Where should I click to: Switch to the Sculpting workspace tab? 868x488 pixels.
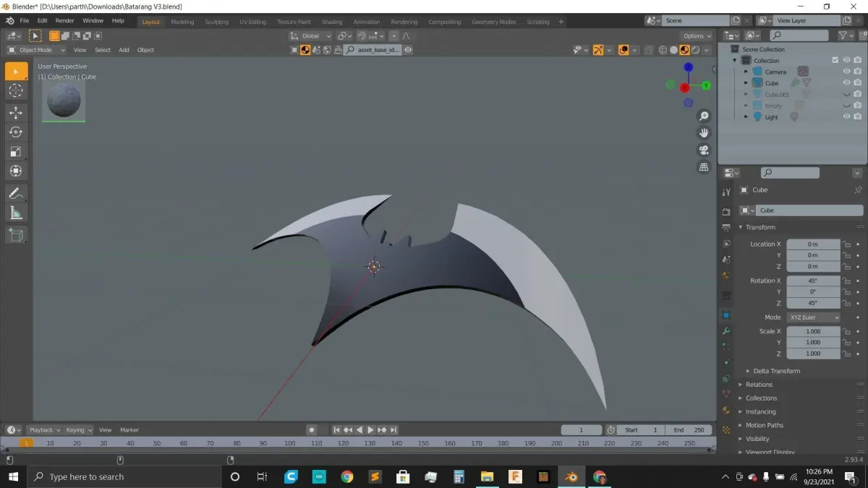(x=216, y=22)
